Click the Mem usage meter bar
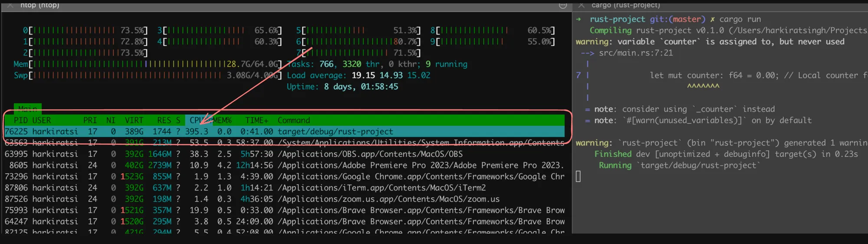 (130, 64)
